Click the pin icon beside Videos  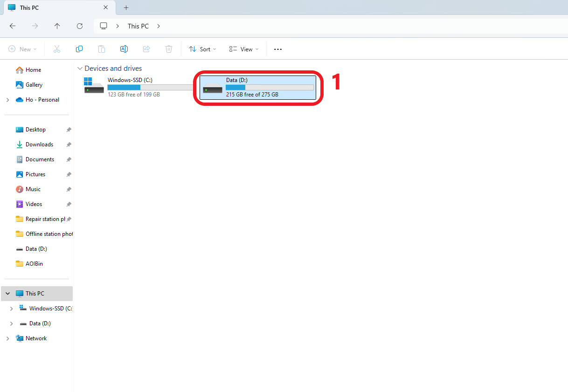pos(69,204)
